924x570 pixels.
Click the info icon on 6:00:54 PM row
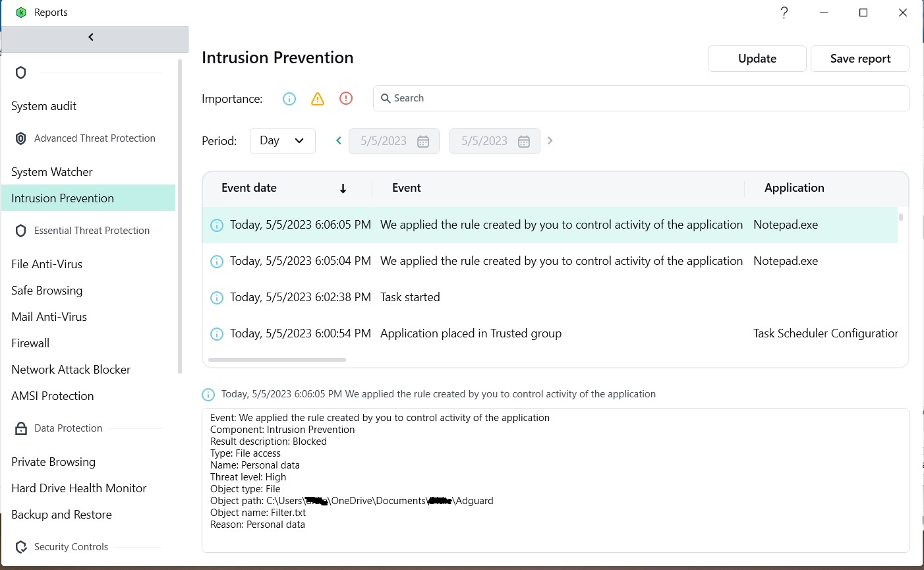coord(216,334)
